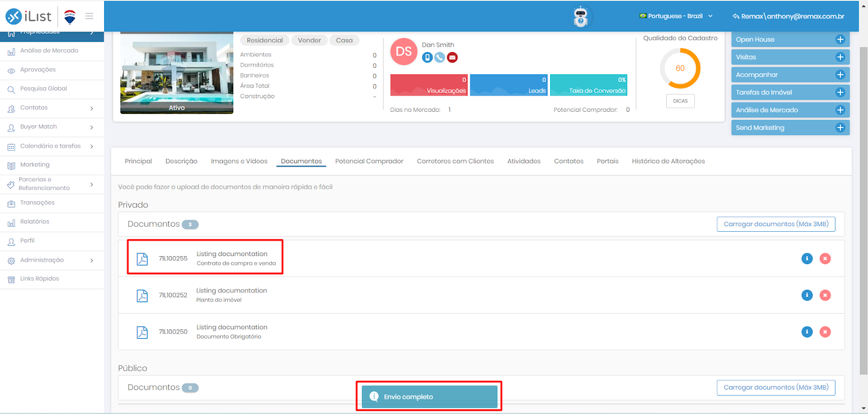Open the hamburger menu icon
The image size is (868, 414).
pos(90,16)
